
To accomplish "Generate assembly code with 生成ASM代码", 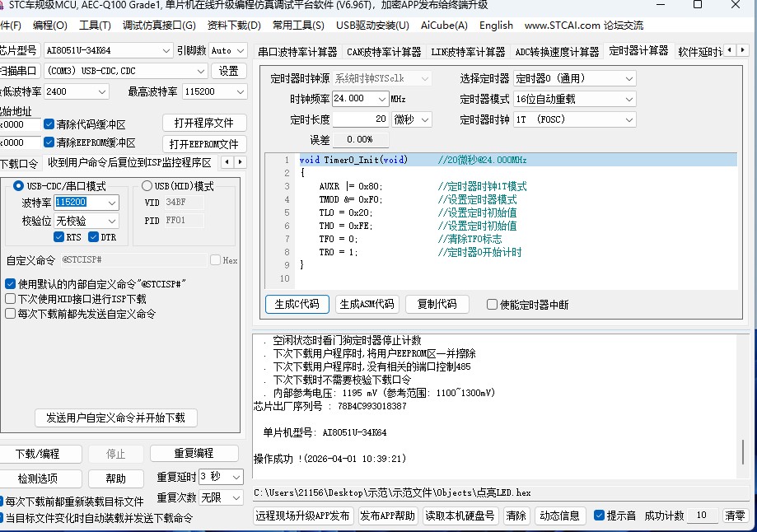I will tap(367, 304).
